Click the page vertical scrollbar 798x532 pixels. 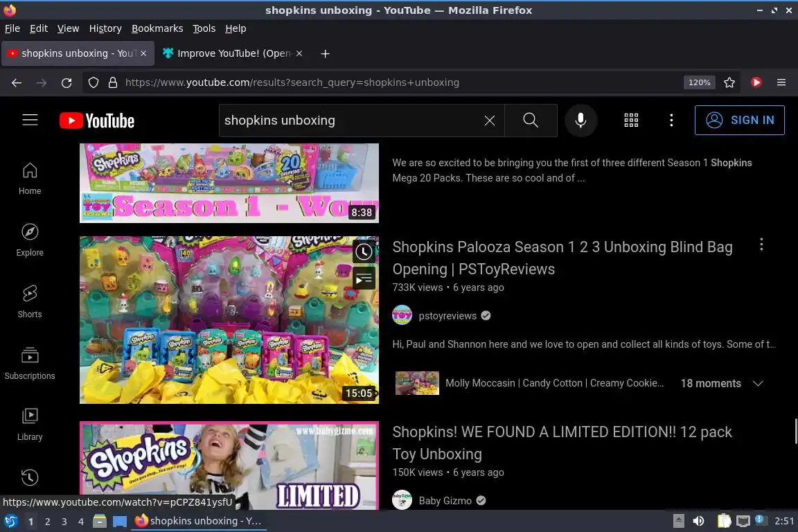795,431
